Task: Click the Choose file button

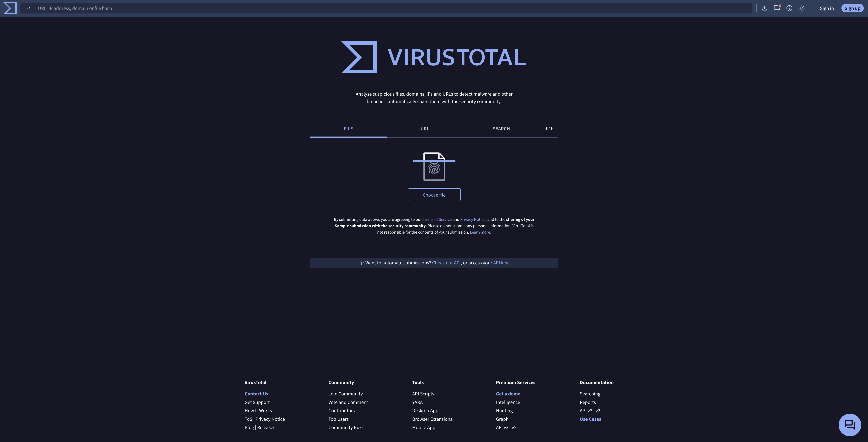Action: 434,195
